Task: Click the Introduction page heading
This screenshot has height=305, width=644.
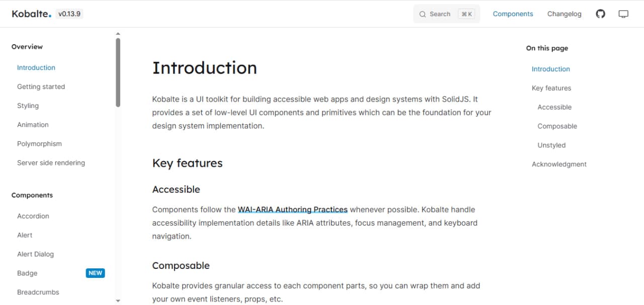Action: click(x=204, y=68)
